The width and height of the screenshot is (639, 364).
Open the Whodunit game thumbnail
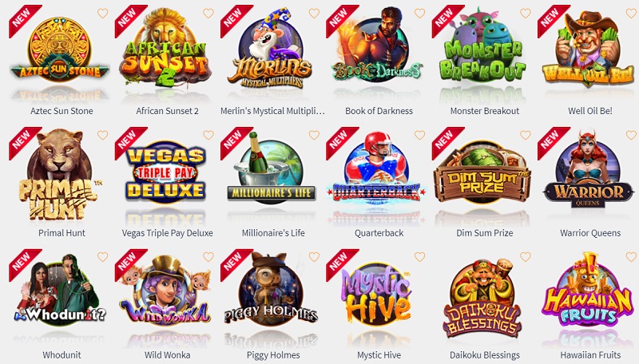coord(61,291)
